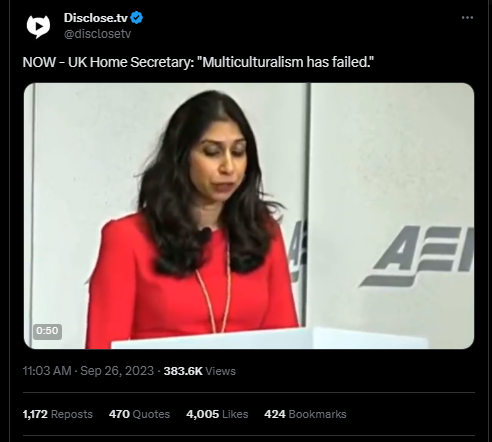Click the AEI logo in the video
The width and height of the screenshot is (492, 442).
tap(417, 256)
